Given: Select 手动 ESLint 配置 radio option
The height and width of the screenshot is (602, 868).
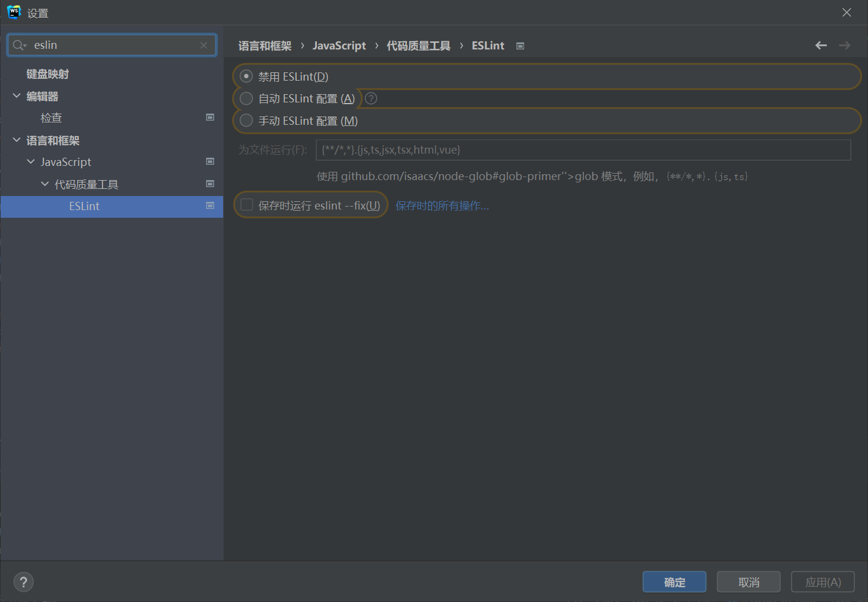Looking at the screenshot, I should coord(246,121).
